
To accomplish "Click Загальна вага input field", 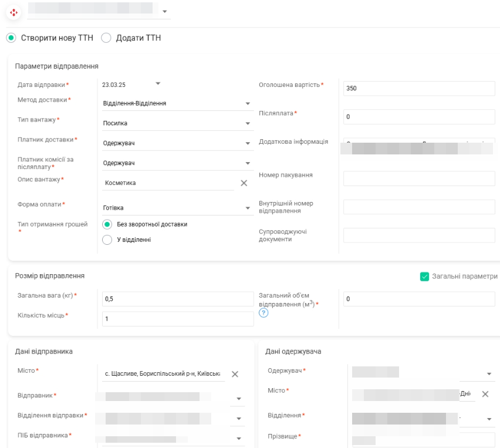I will pos(177,299).
